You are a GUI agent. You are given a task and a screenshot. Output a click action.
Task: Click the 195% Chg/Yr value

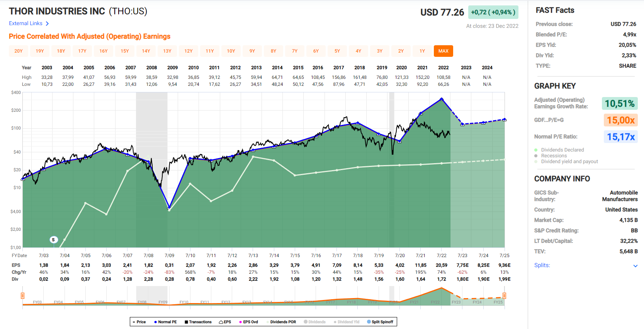tap(421, 272)
